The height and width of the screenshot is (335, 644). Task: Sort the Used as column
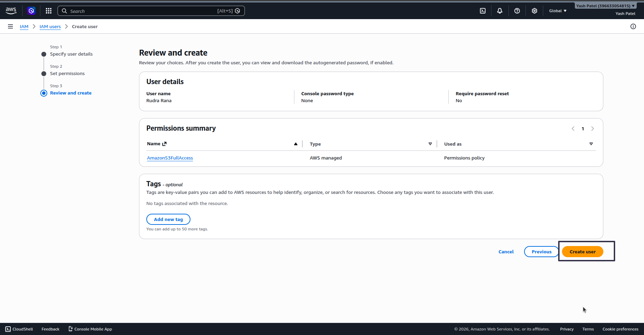(x=591, y=144)
